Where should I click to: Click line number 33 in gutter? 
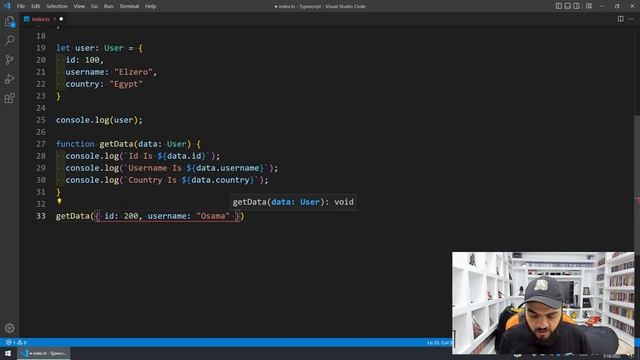41,216
